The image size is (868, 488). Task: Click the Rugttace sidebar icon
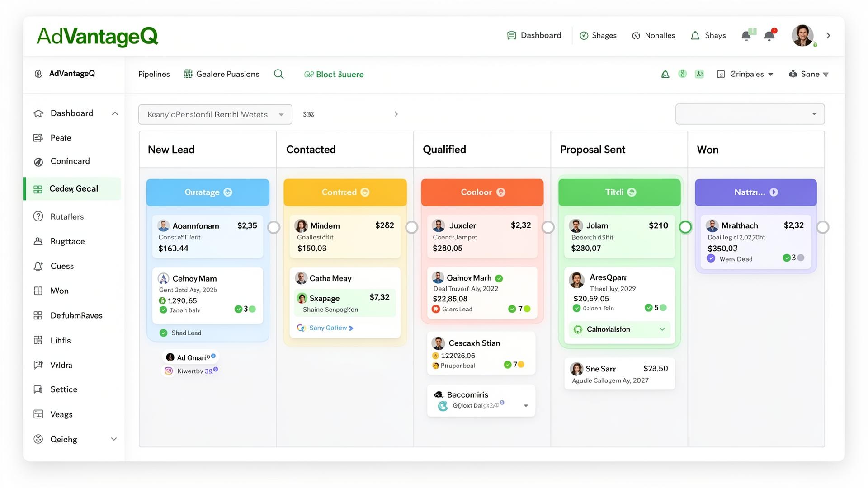coord(38,241)
